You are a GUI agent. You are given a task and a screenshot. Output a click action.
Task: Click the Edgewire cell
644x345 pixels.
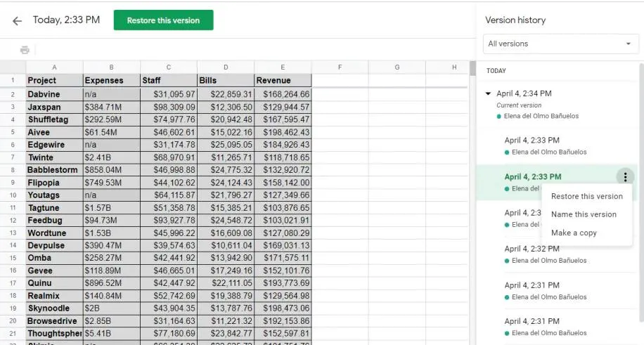tap(54, 145)
